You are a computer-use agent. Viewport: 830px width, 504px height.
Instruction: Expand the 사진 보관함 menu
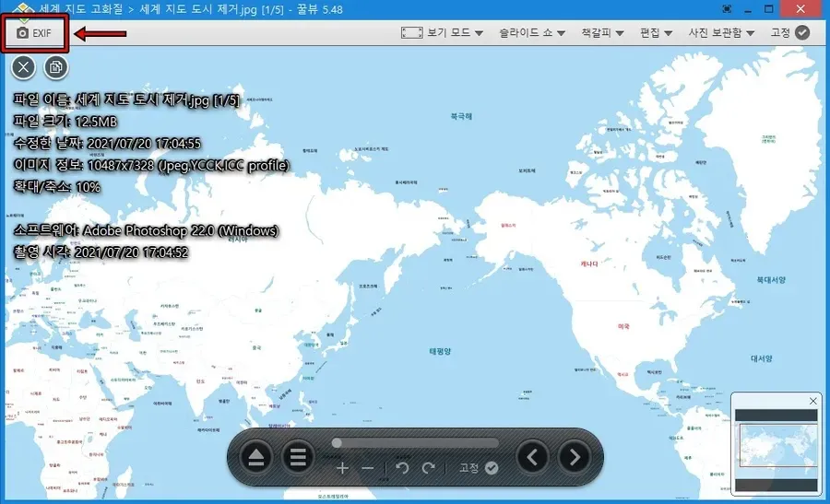[721, 33]
